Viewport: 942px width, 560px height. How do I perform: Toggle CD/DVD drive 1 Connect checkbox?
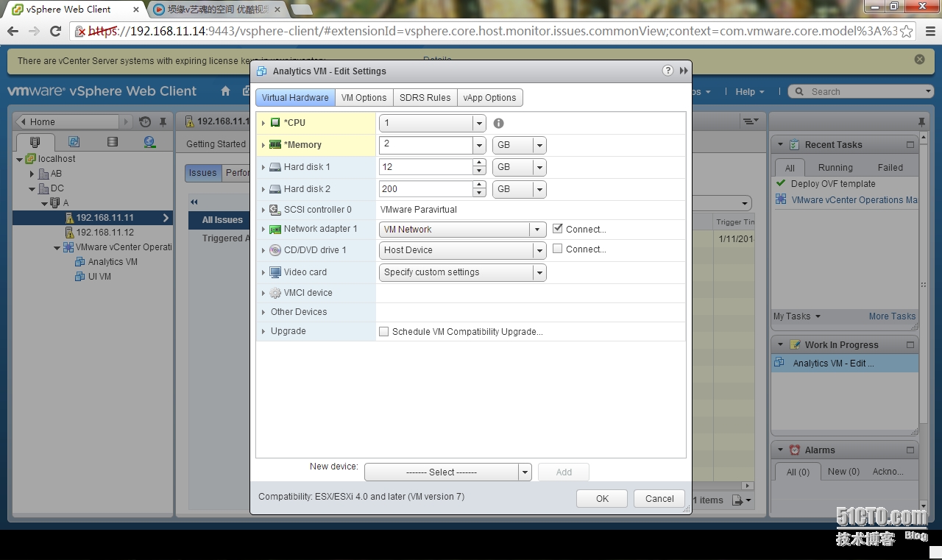coord(558,249)
